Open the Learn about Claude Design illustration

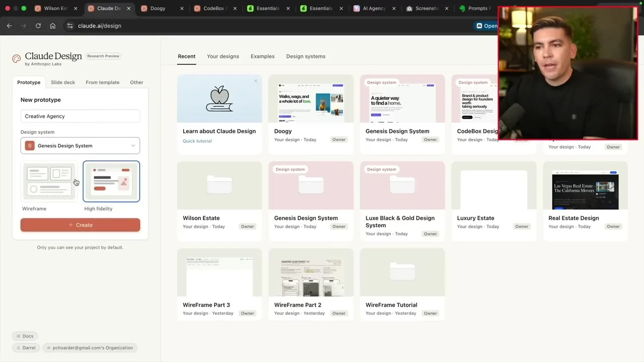pos(219,99)
